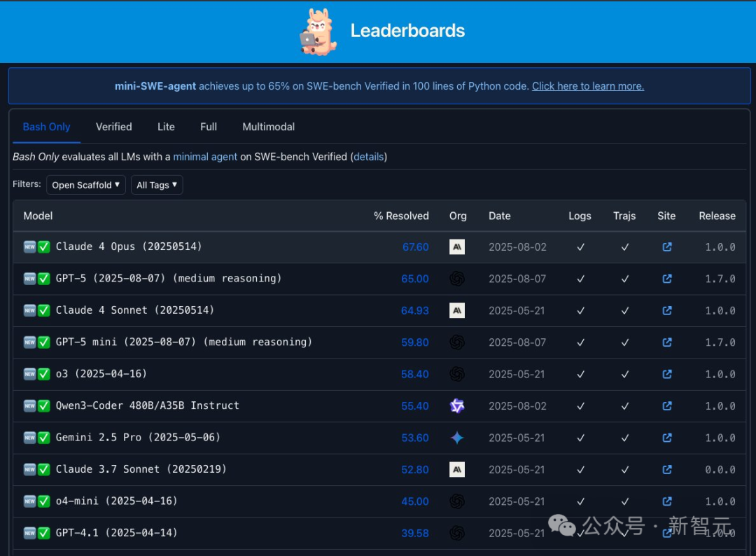Click the Anthropic org icon for Claude 4 Opus

457,247
